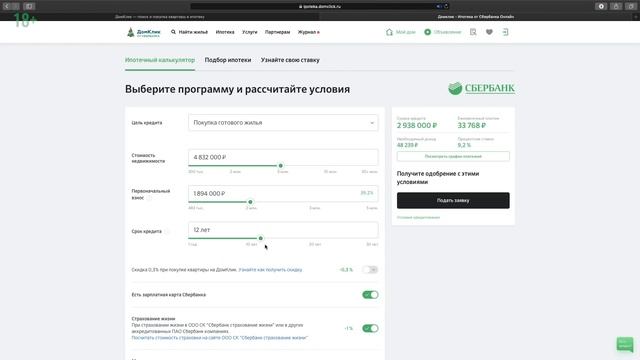Click the Первоначальный взнос slider handle

coord(250,202)
